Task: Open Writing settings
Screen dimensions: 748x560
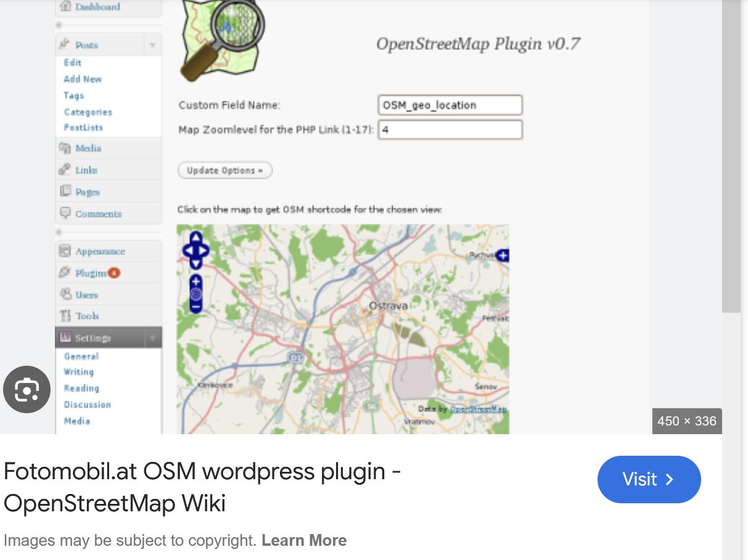Action: pos(78,372)
